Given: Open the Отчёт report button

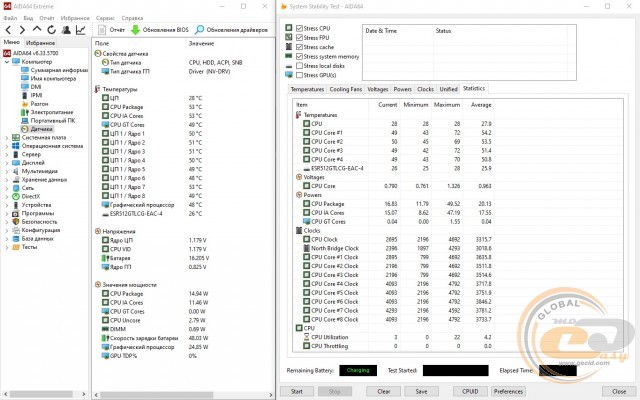Looking at the screenshot, I should click(x=111, y=30).
